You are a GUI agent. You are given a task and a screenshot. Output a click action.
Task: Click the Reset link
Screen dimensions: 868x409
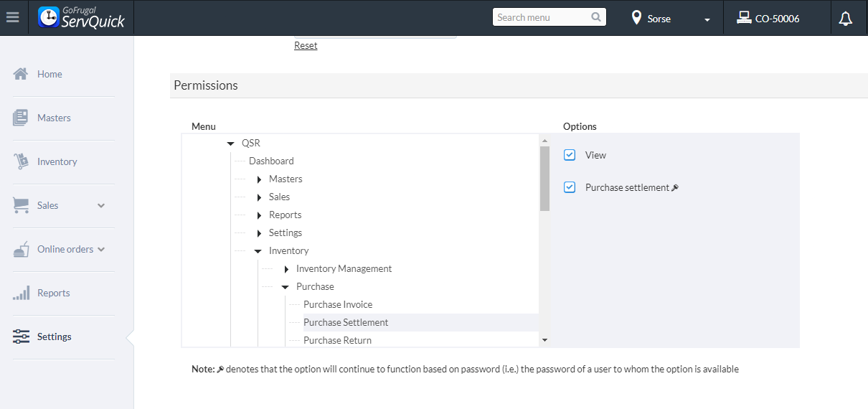tap(306, 45)
